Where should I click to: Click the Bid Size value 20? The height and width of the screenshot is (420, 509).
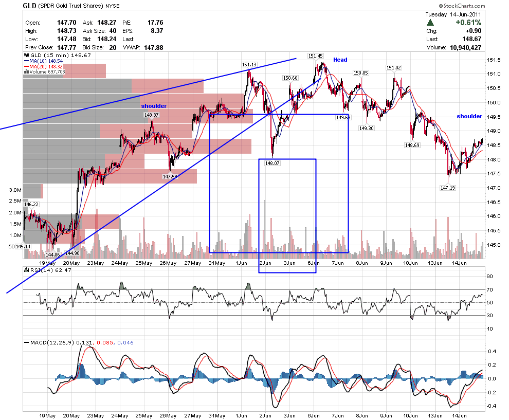(x=113, y=47)
